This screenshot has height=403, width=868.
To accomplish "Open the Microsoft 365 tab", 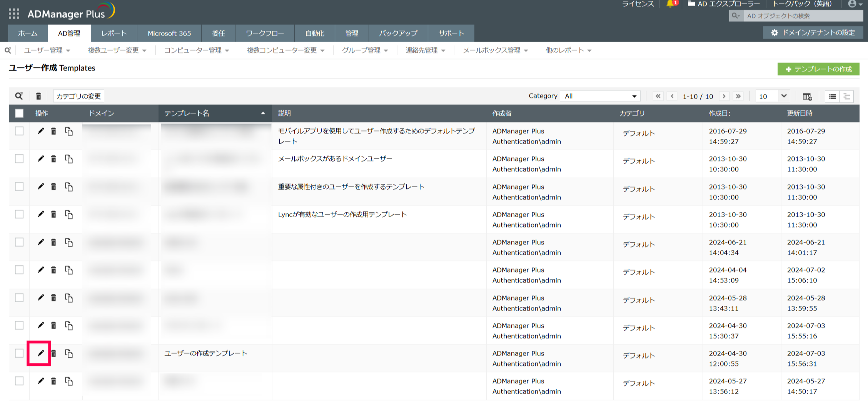I will (x=169, y=33).
